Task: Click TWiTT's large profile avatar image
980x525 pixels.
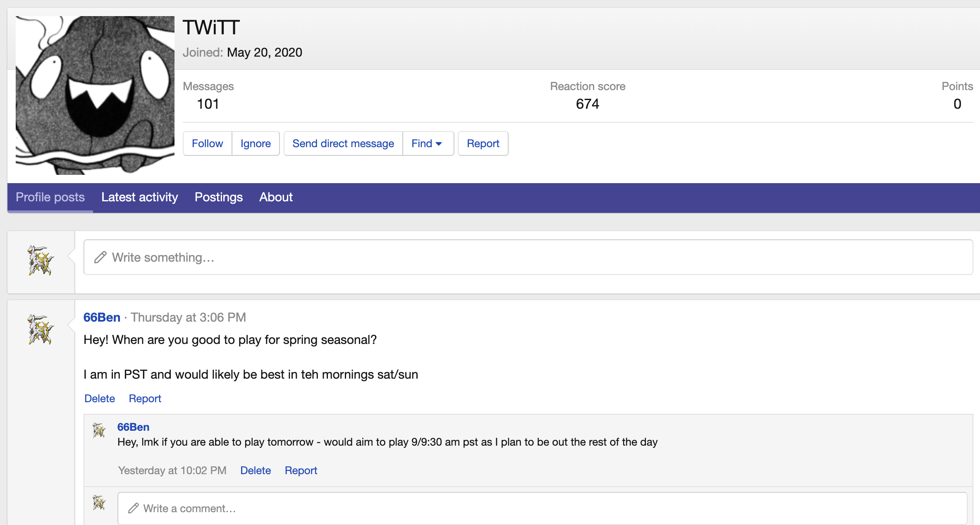Action: click(x=95, y=95)
